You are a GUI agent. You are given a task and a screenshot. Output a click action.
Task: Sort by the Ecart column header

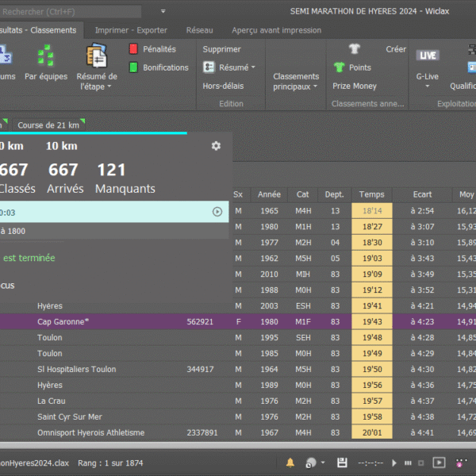[x=422, y=194]
